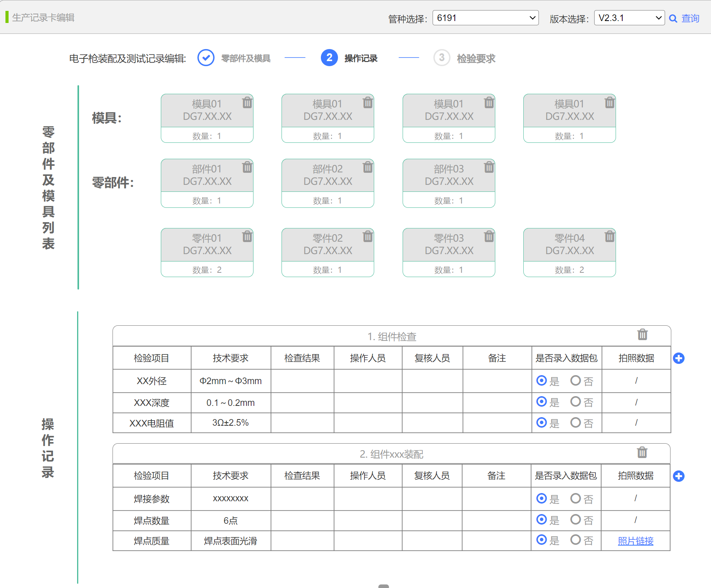Select 否 for XX外径 data package entry
The width and height of the screenshot is (711, 588).
575,381
